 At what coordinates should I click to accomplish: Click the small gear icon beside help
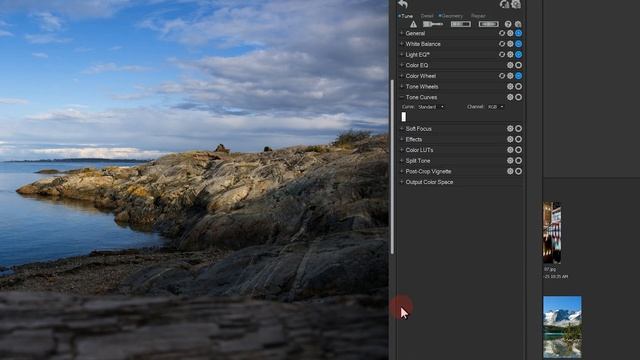pos(518,24)
